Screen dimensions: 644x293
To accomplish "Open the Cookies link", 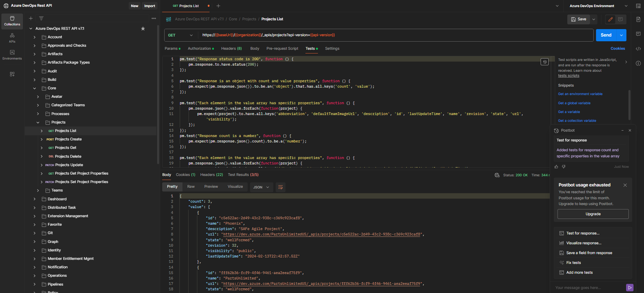I will (618, 48).
